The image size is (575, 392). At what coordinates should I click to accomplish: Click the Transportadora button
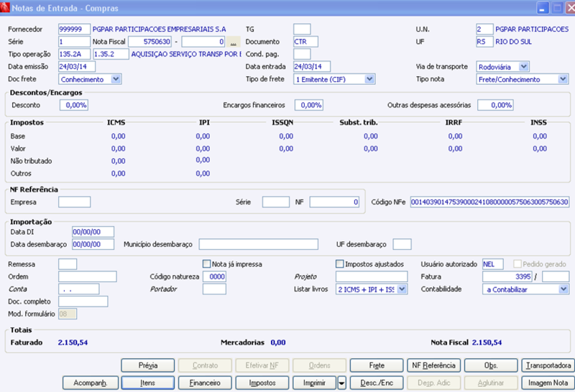[x=549, y=365]
